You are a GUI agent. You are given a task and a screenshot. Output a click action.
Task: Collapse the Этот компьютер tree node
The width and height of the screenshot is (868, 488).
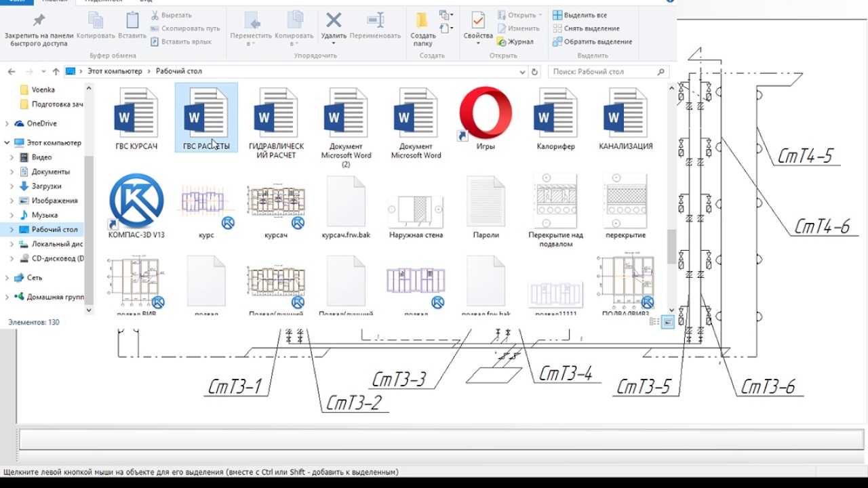7,142
